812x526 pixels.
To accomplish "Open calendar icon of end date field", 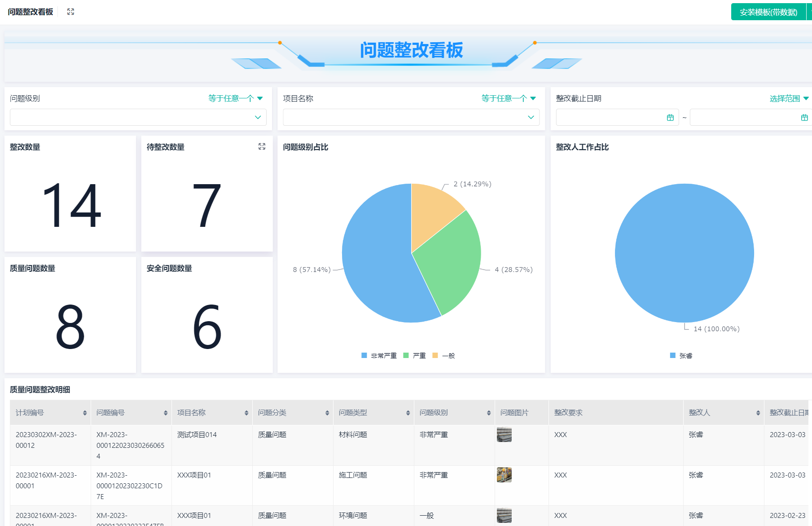I will pos(804,118).
